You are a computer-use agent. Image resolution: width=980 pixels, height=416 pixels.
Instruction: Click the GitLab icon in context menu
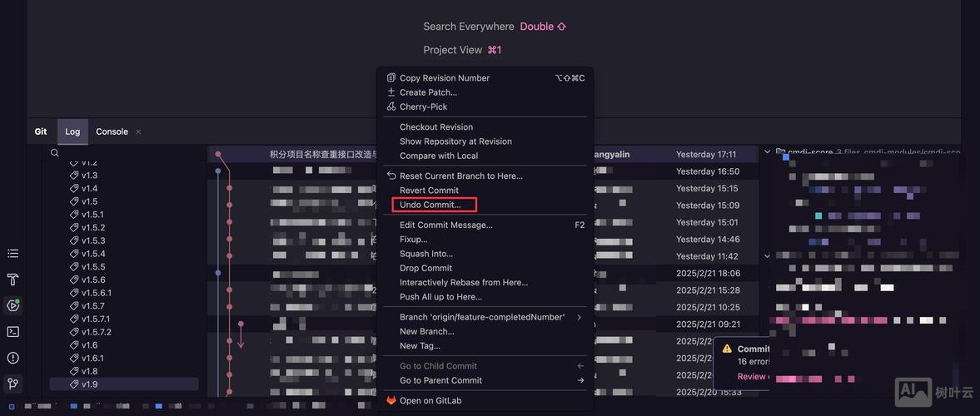(391, 400)
